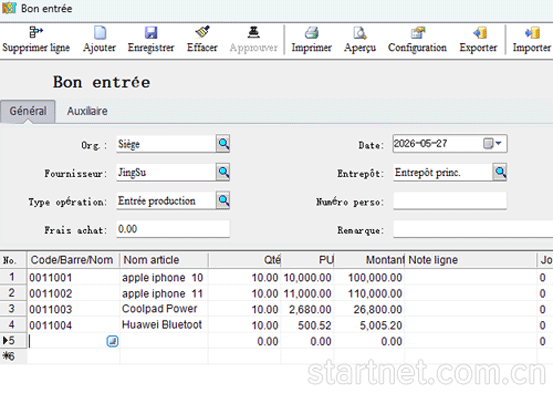
Task: Select row header number 1
Action: 13,277
